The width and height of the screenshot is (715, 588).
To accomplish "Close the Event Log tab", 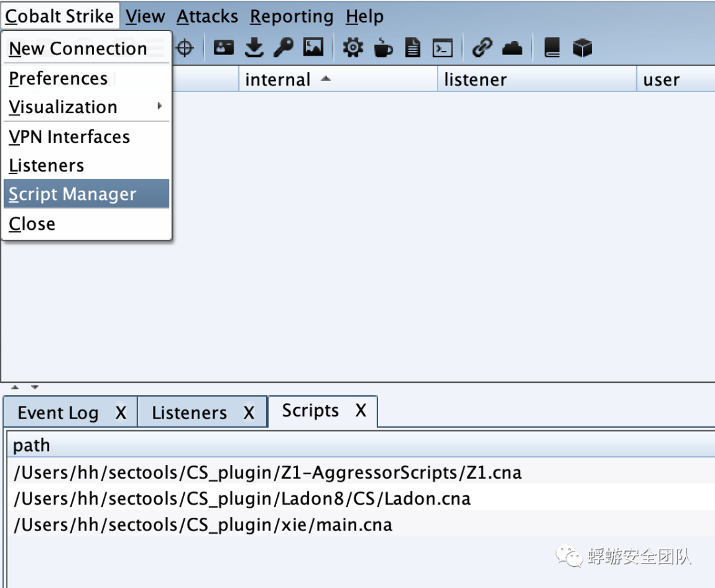I will click(x=120, y=413).
